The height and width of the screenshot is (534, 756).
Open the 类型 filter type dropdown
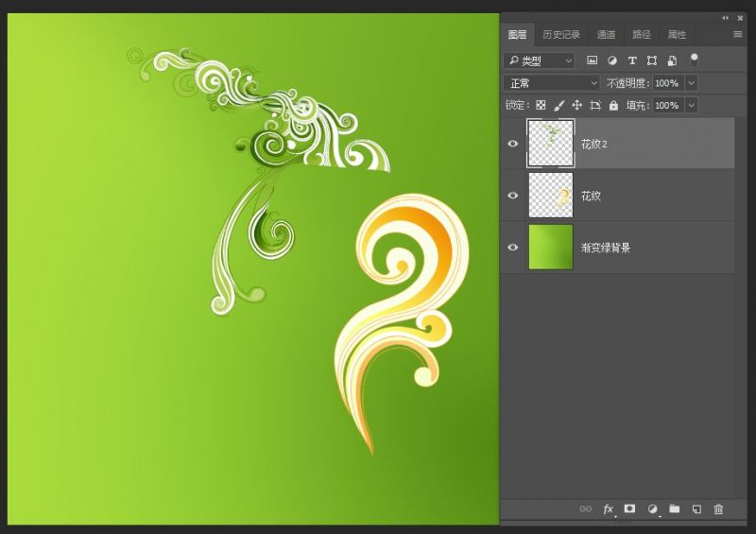(540, 60)
